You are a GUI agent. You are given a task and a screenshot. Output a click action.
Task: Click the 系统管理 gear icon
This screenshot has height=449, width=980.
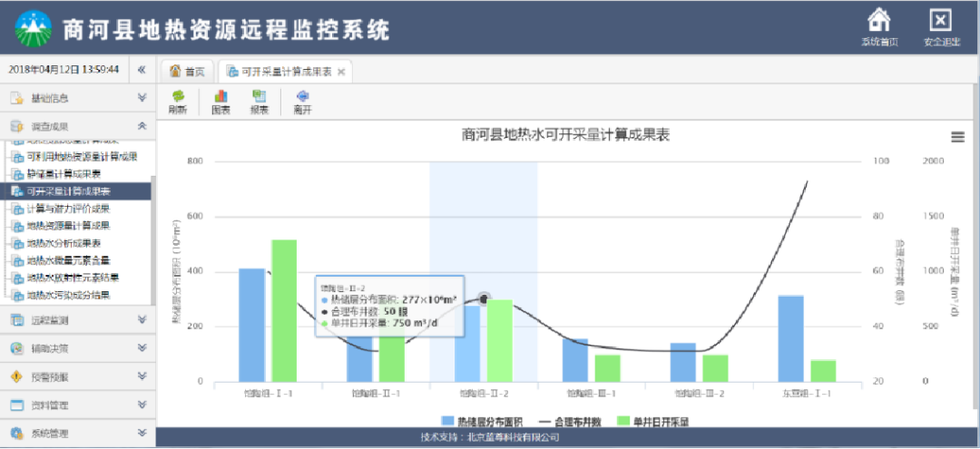point(16,434)
